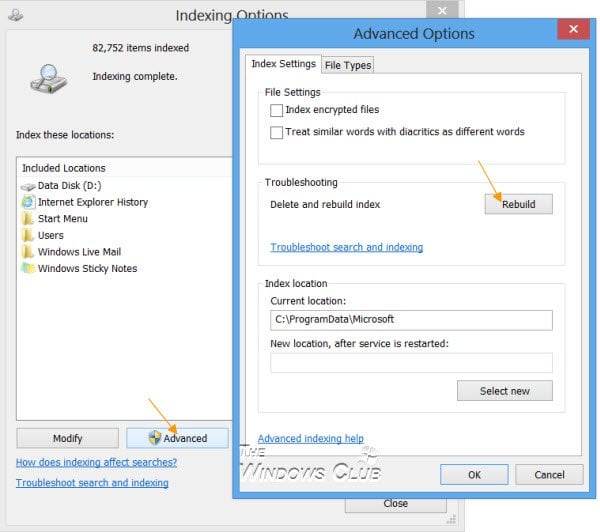
Task: Click the Included Locations column header
Action: (x=124, y=168)
